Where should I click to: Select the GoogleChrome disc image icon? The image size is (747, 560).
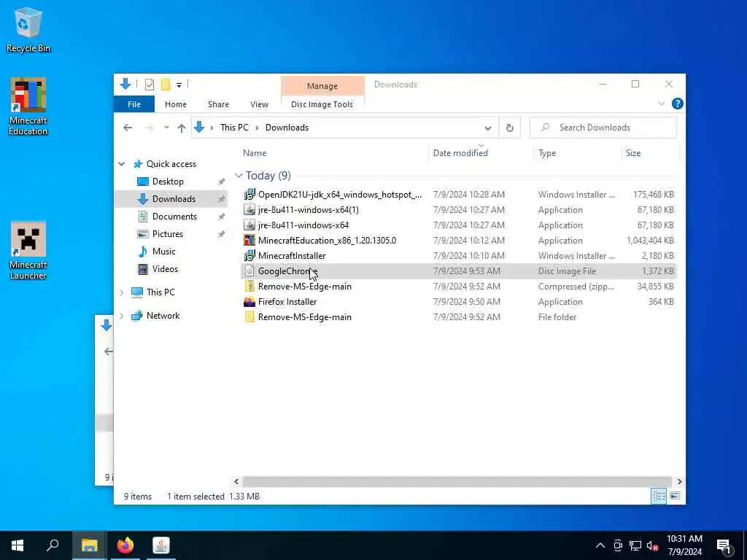(x=249, y=271)
